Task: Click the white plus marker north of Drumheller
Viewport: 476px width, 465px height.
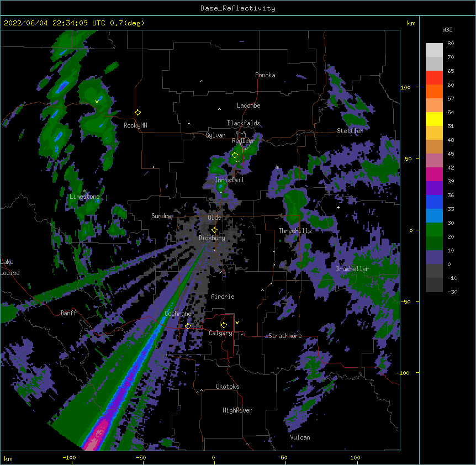Action: 338,207
